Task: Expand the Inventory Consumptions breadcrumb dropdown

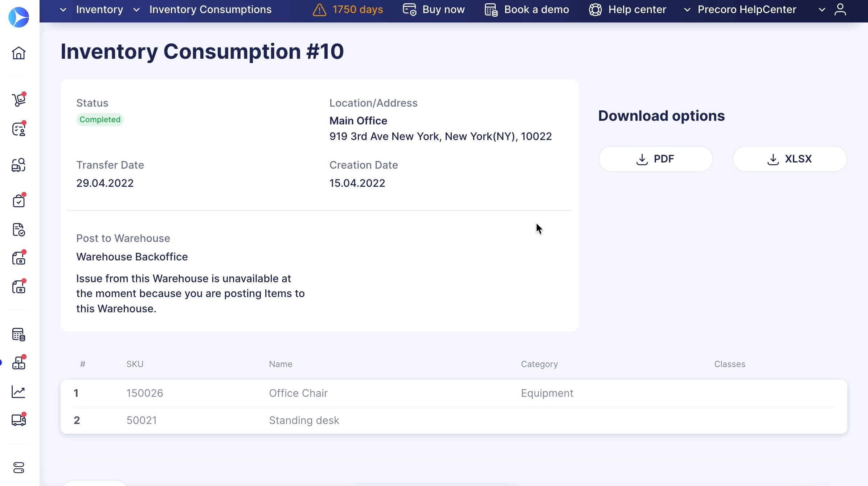Action: click(x=203, y=9)
